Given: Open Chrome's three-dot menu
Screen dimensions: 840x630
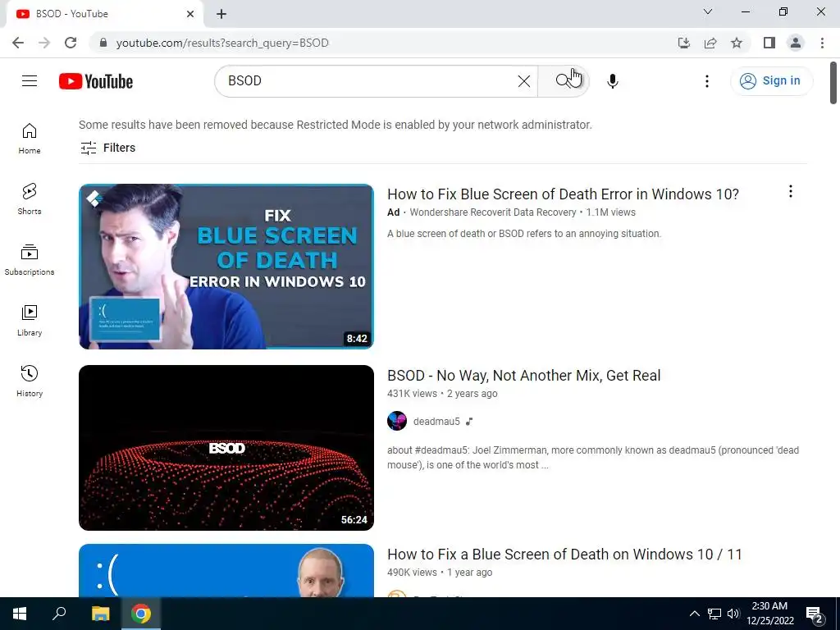Looking at the screenshot, I should coord(822,43).
